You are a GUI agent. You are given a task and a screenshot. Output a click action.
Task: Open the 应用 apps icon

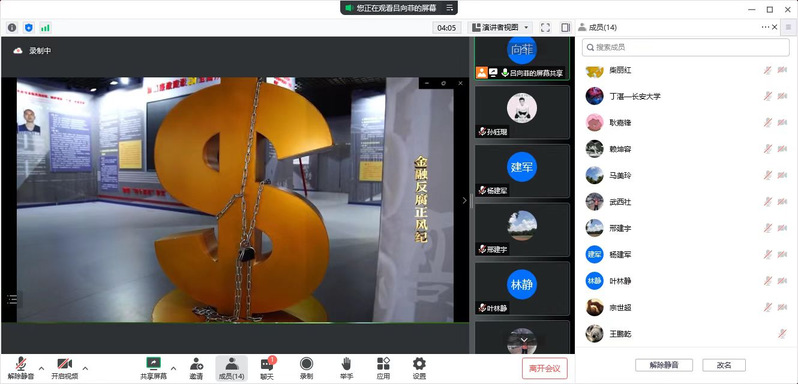383,368
